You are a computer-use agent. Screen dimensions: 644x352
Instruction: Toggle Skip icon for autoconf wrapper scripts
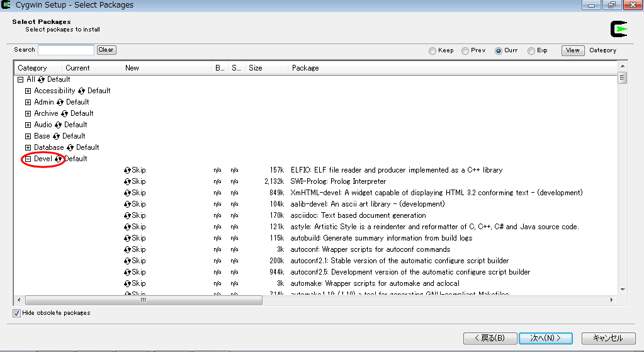[127, 250]
